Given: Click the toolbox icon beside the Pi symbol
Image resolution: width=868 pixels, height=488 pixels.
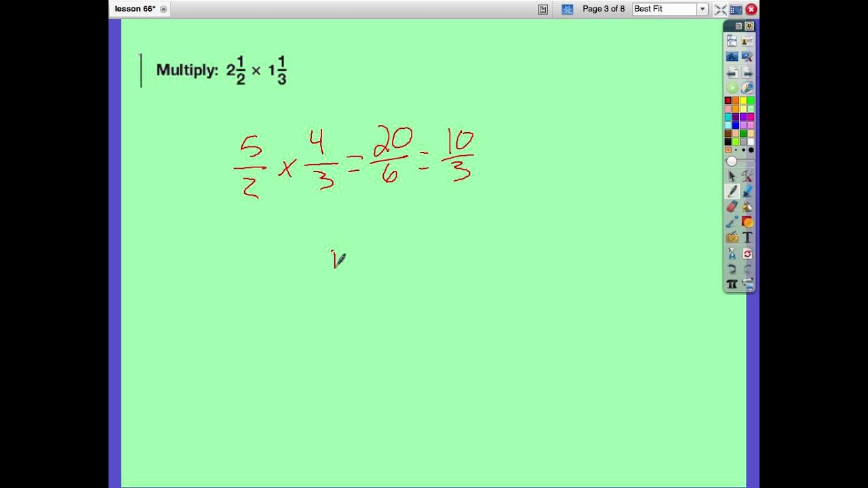Looking at the screenshot, I should coord(747,284).
